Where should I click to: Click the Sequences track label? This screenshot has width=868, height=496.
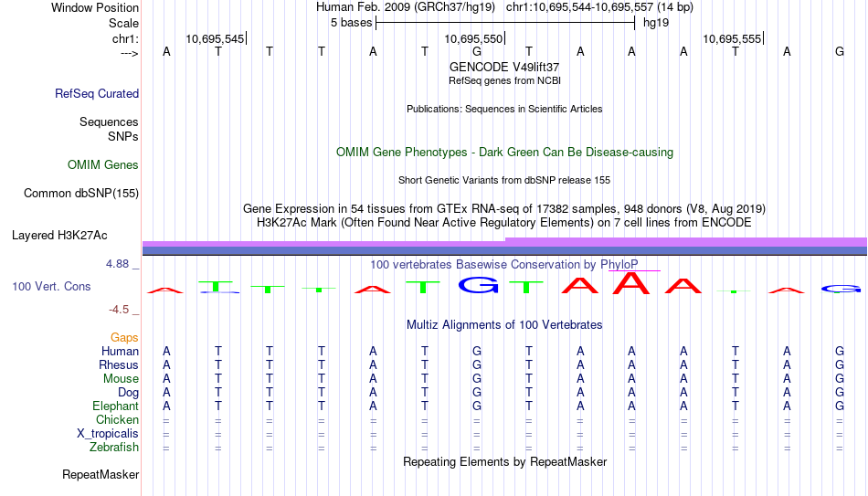[x=109, y=121]
